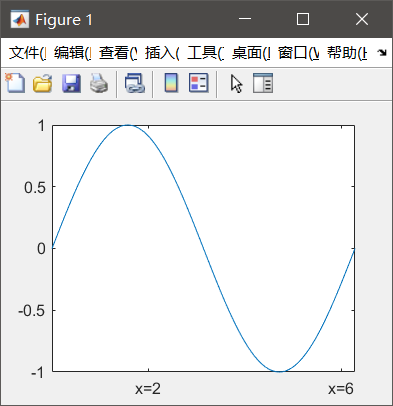This screenshot has width=393, height=406.
Task: Open the 文件 (File) menu
Action: pos(27,53)
